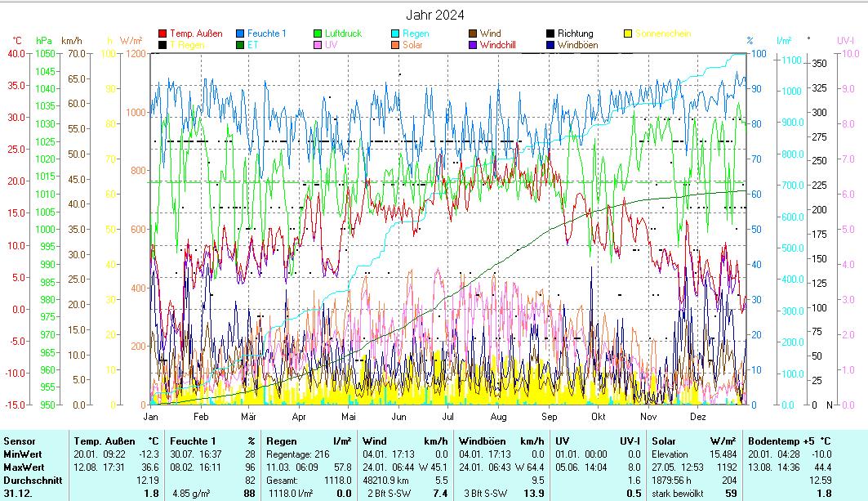Select the MaxWert row label

(x=22, y=467)
